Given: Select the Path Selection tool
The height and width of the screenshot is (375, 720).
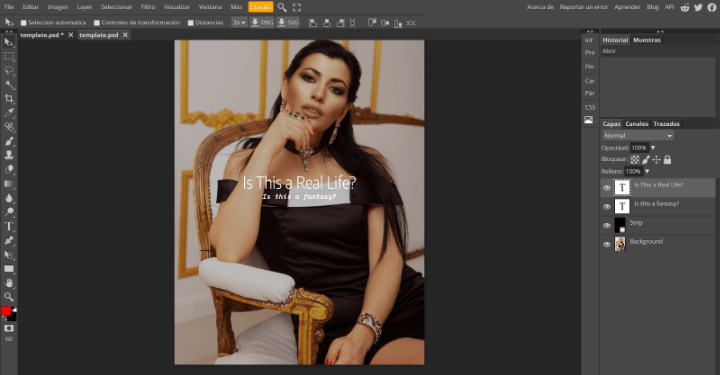Looking at the screenshot, I should (9, 255).
